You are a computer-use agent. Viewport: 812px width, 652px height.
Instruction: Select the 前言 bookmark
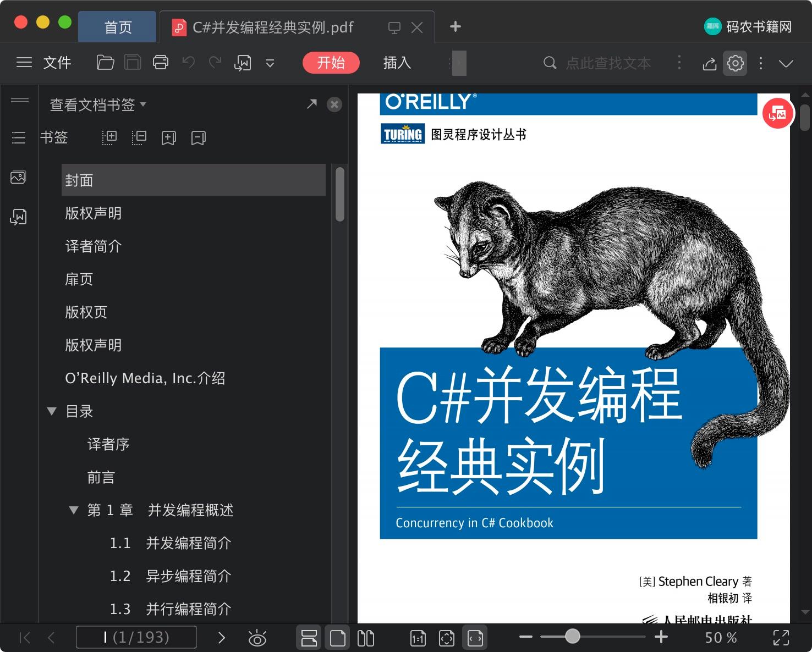[101, 477]
